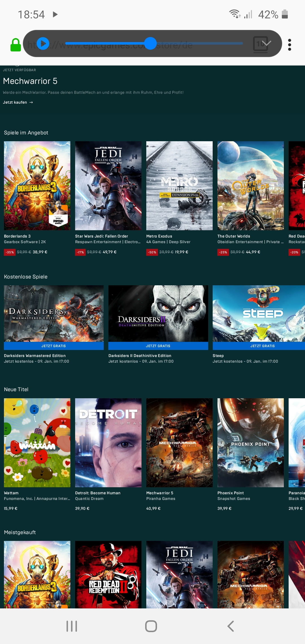The width and height of the screenshot is (305, 644).
Task: Click Jetzt Gratis under Darksiders II
Action: (158, 346)
